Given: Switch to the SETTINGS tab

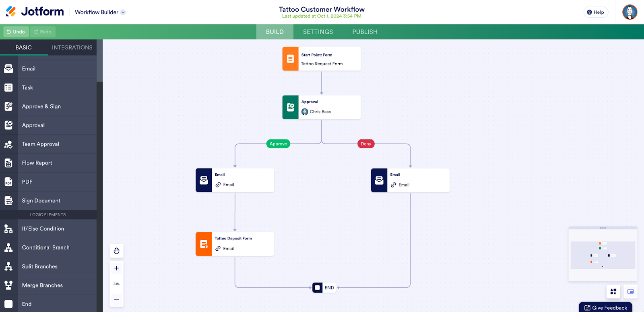Looking at the screenshot, I should click(x=318, y=32).
